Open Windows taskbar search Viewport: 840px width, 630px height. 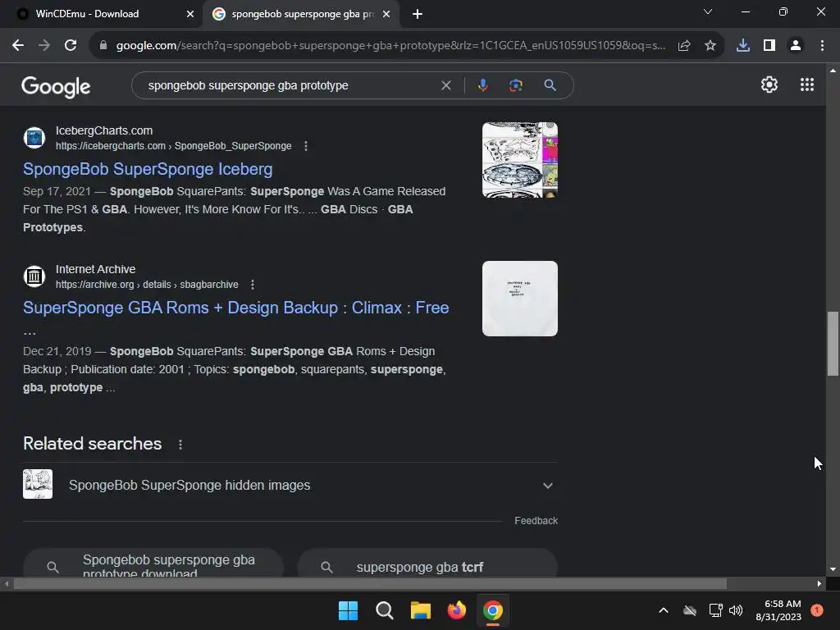[x=384, y=610]
